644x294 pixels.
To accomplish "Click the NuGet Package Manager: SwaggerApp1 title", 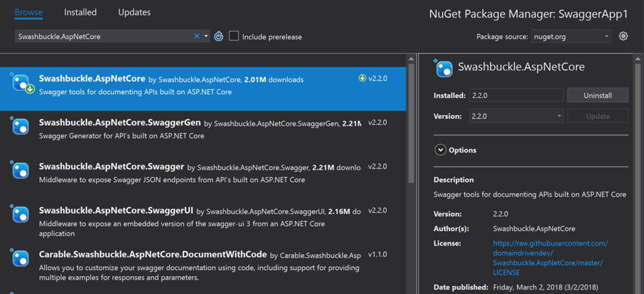I will [528, 14].
